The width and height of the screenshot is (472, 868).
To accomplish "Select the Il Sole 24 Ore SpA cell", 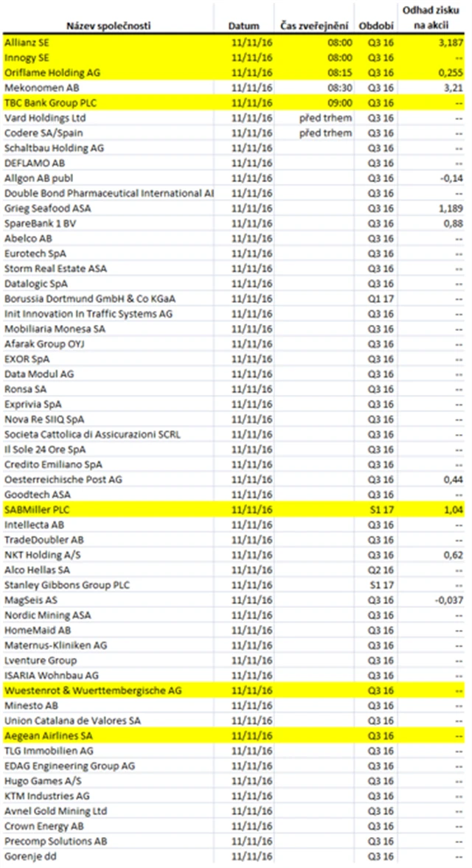I will click(46, 449).
